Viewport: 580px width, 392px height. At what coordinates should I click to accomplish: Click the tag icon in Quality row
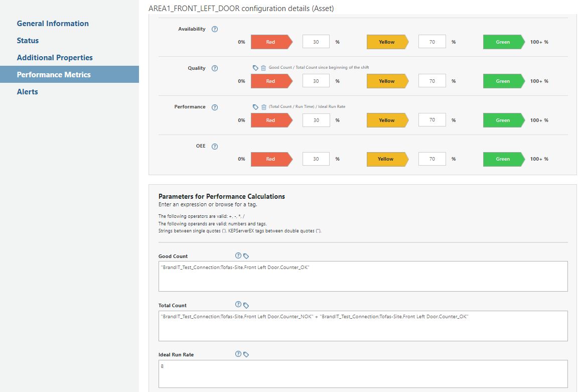click(x=255, y=68)
